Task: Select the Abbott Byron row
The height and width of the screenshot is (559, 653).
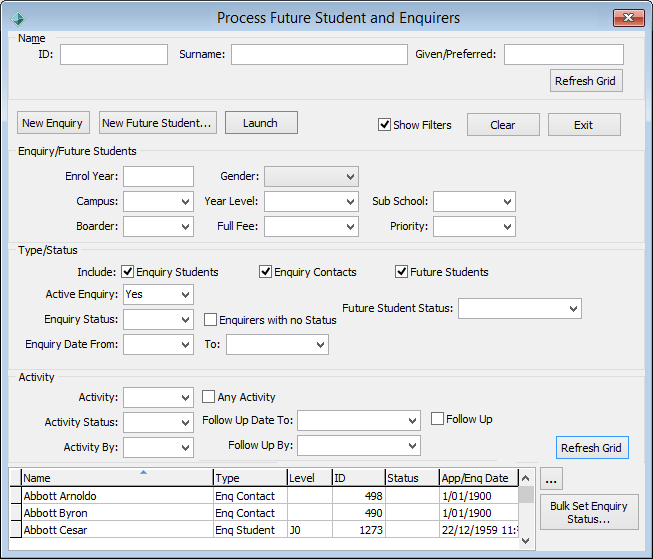Action: pyautogui.click(x=264, y=513)
